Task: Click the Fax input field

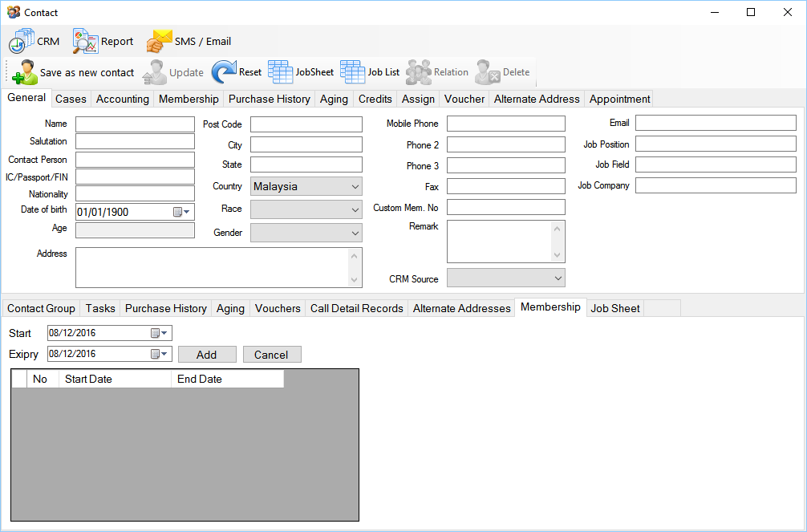Action: coord(506,186)
